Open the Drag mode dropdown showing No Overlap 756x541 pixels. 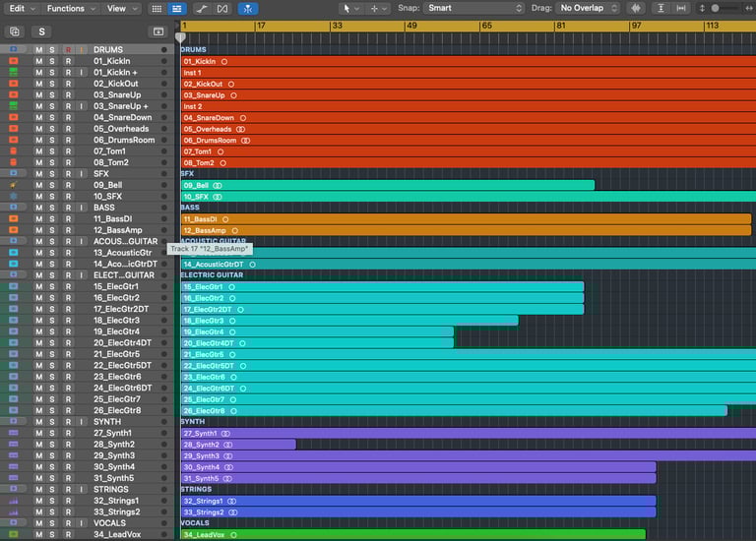coord(588,8)
